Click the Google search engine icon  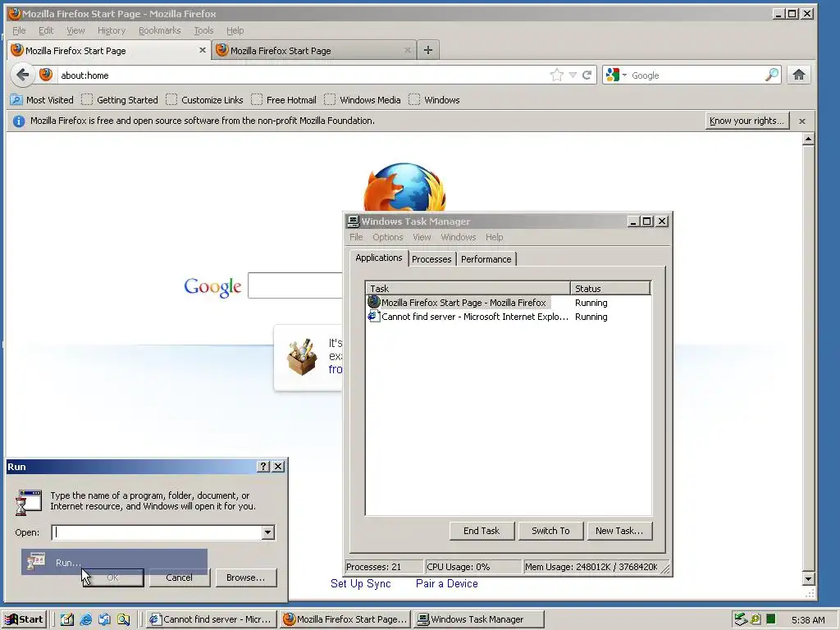612,75
